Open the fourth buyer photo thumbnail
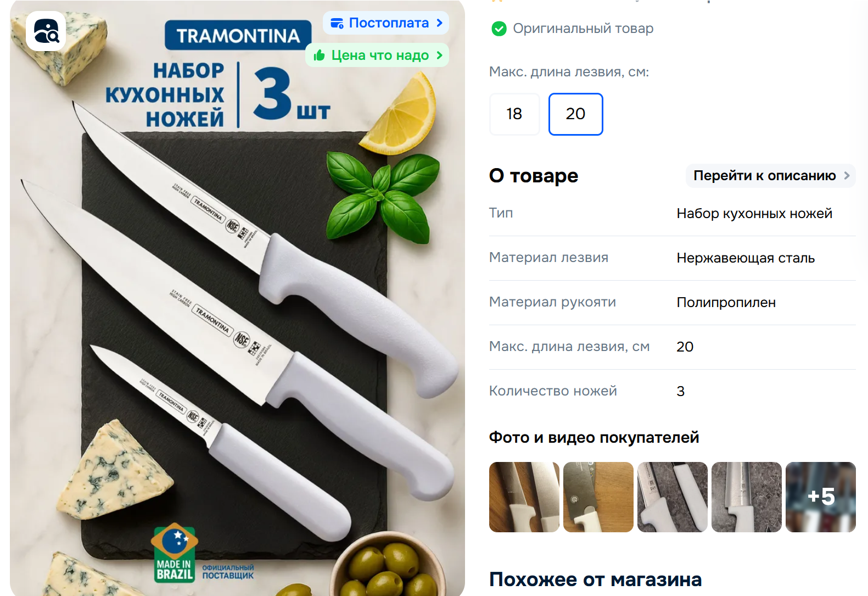 [747, 497]
